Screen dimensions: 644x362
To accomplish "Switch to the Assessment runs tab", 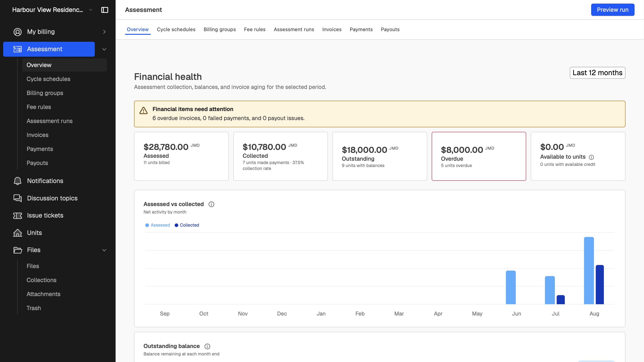I will 294,30.
